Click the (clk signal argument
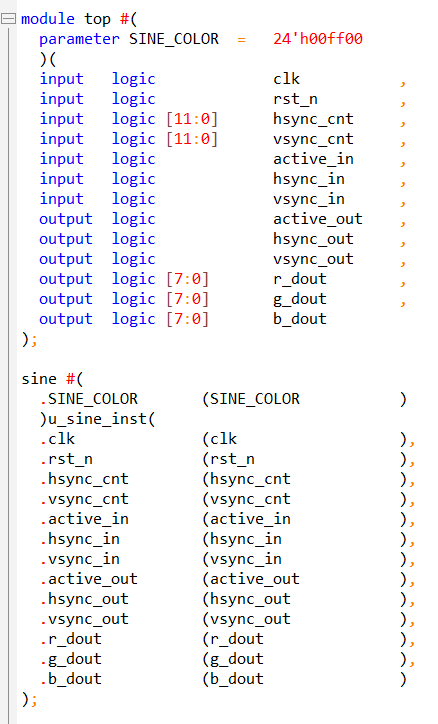Viewport: 438px width, 724px height. (219, 439)
